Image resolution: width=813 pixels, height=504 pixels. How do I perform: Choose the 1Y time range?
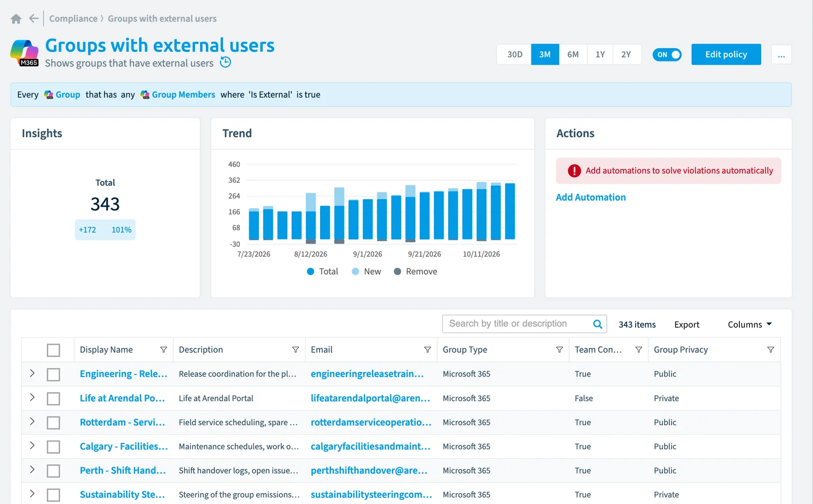click(x=600, y=54)
